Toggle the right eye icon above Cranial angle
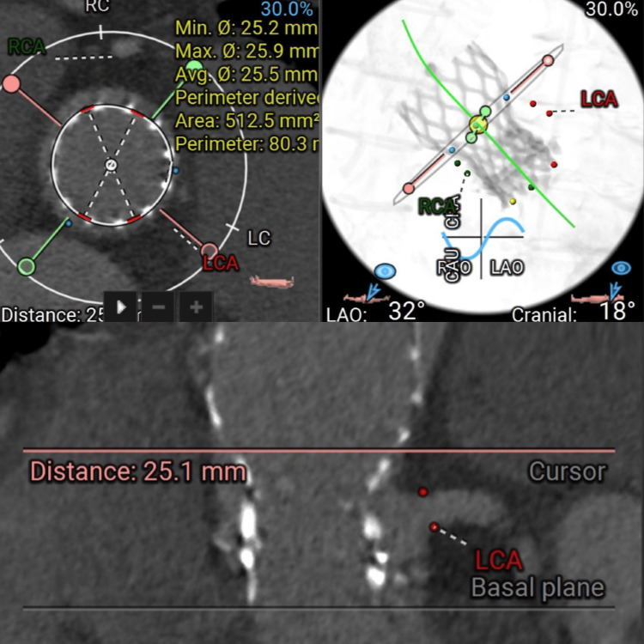This screenshot has height=644, width=644. pyautogui.click(x=621, y=268)
